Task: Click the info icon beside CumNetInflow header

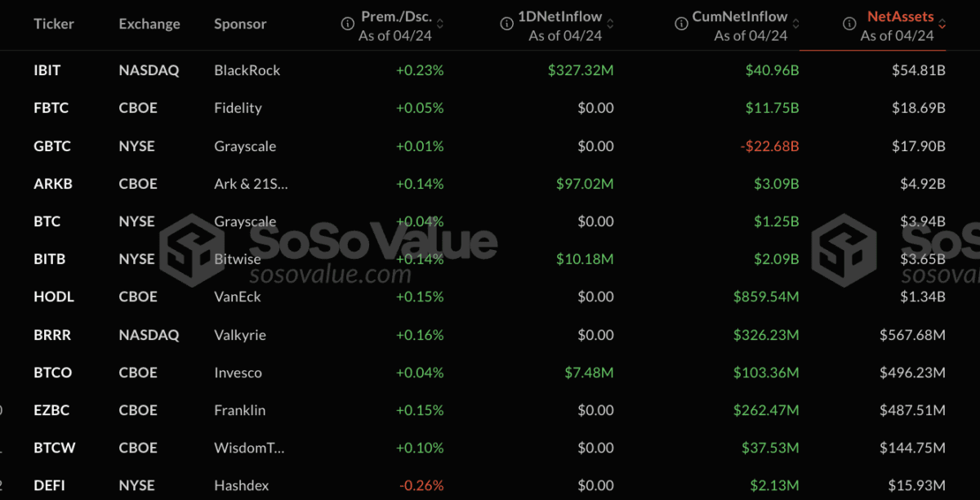Action: tap(681, 25)
